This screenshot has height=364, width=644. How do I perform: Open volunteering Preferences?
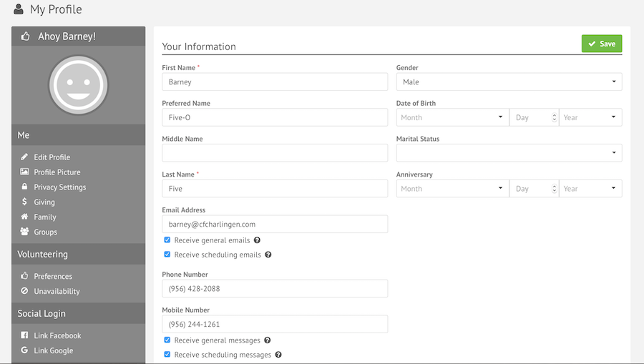click(53, 276)
